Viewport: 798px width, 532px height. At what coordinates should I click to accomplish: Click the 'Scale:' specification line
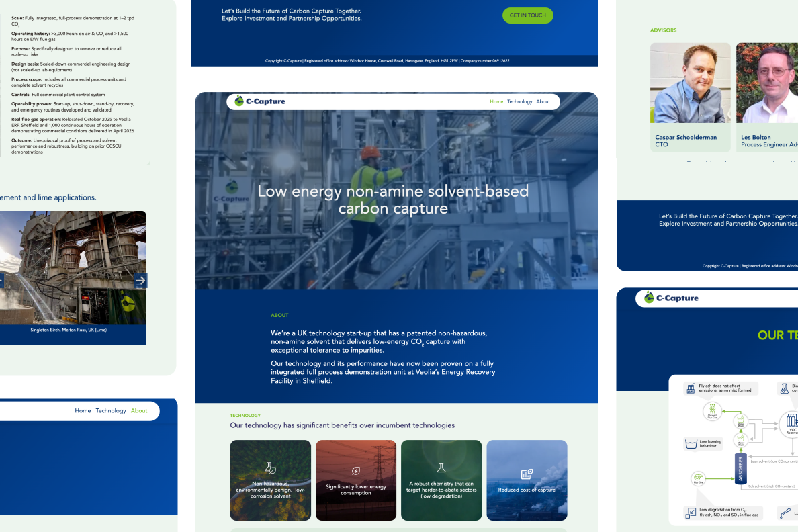click(x=73, y=21)
